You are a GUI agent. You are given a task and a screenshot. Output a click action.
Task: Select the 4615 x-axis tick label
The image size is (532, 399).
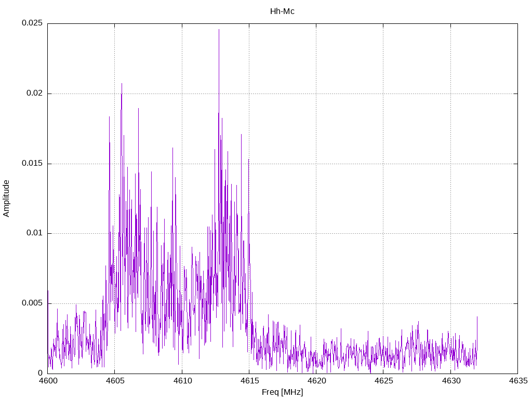[x=249, y=381]
